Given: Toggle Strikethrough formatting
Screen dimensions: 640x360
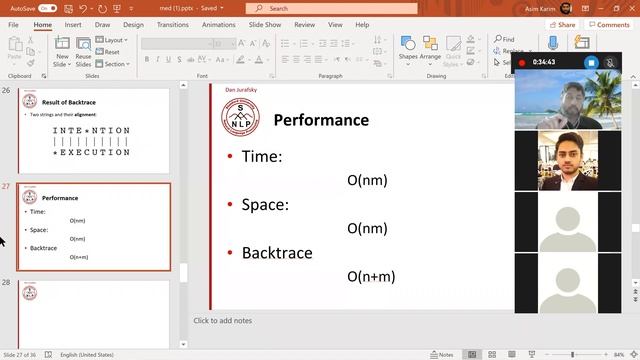Looking at the screenshot, I should point(190,60).
